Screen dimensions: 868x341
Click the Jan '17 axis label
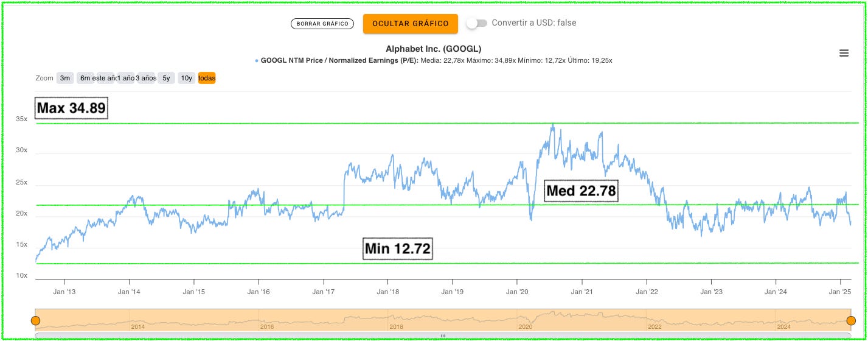pos(323,292)
